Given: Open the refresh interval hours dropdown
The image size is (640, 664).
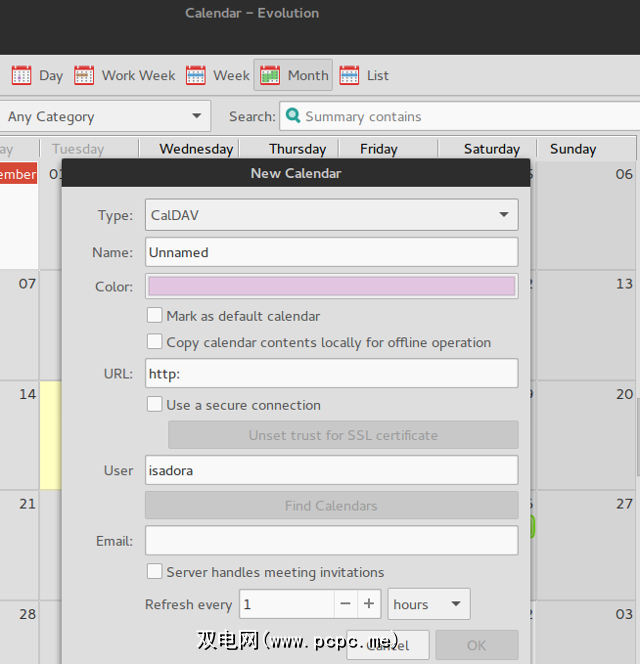Looking at the screenshot, I should [429, 604].
